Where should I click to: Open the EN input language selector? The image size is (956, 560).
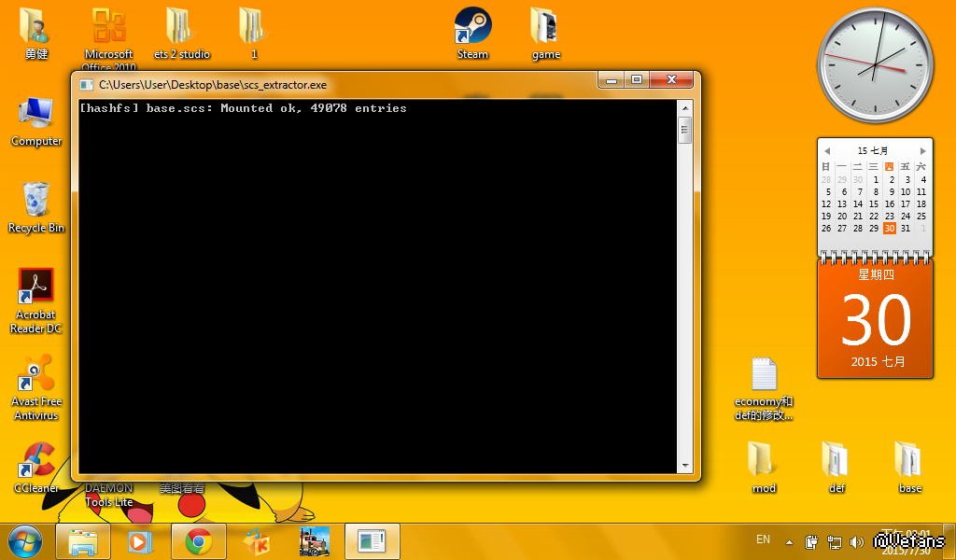(x=763, y=539)
